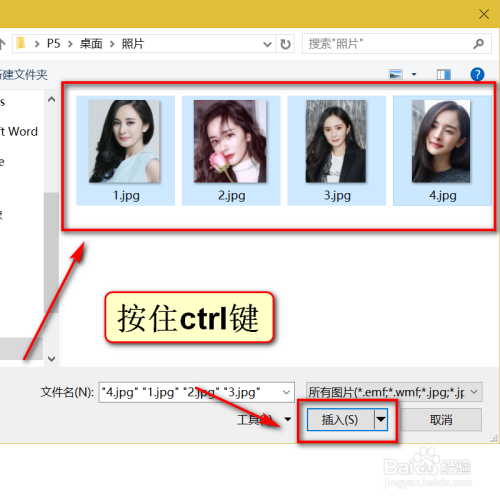Expand the address bar history dropdown
Image resolution: width=500 pixels, height=500 pixels.
[x=267, y=44]
